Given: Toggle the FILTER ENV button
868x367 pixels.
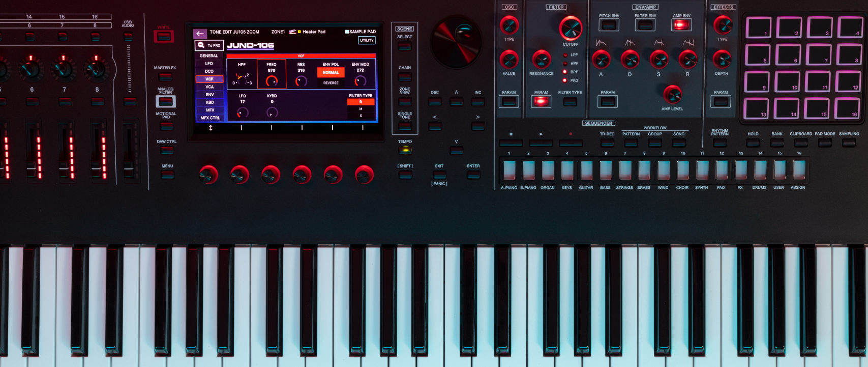Looking at the screenshot, I should click(645, 24).
